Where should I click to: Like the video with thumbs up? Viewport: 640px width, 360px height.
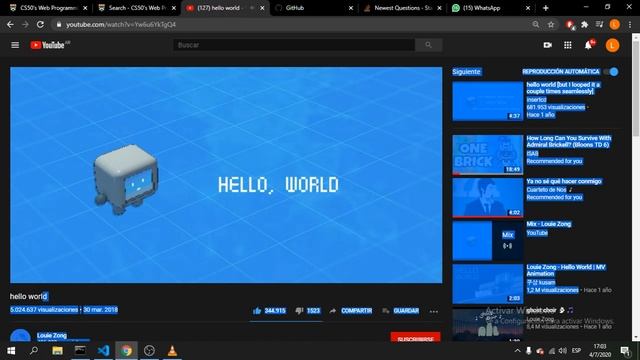[x=257, y=311]
